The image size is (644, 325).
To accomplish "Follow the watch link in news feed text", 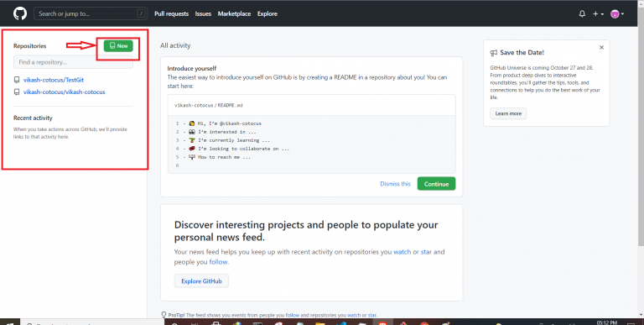I will click(402, 252).
